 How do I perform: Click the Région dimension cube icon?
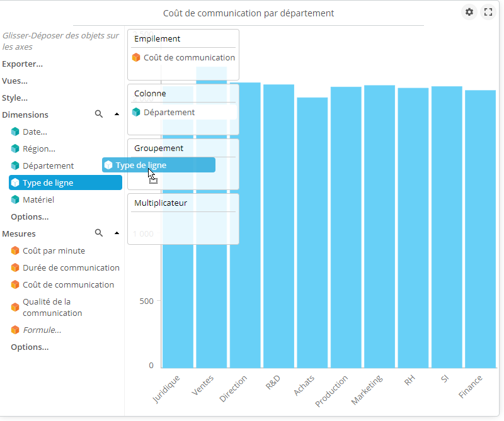point(15,149)
